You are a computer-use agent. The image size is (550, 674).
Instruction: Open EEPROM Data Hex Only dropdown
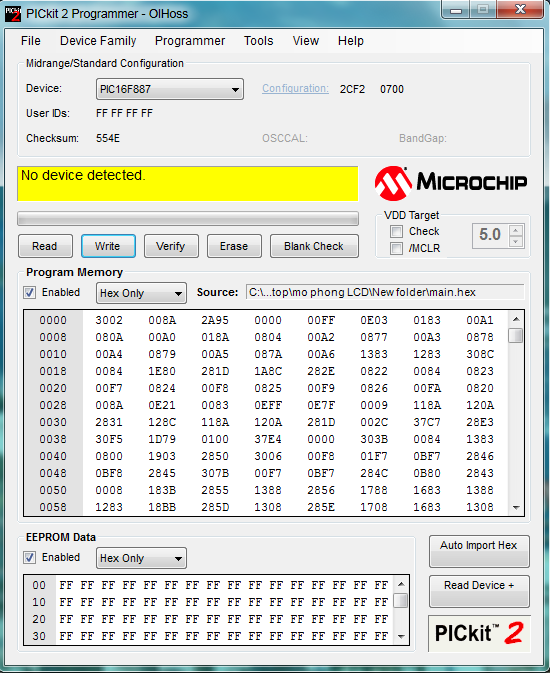click(x=141, y=558)
